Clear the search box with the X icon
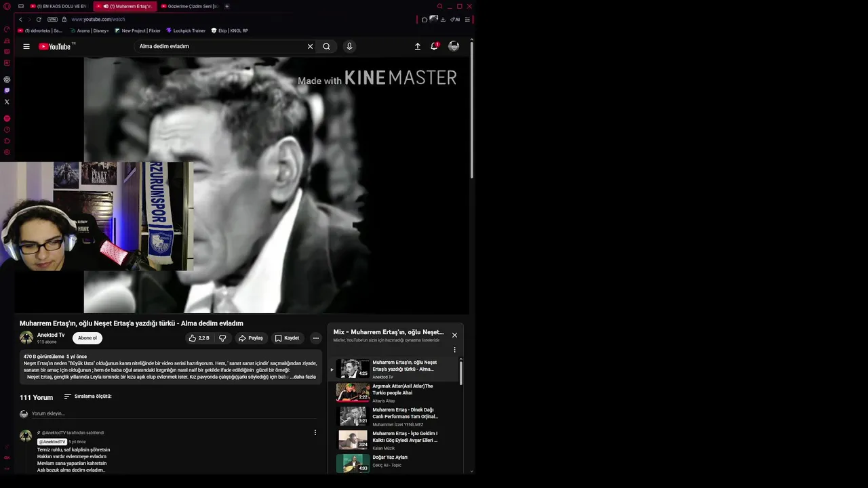Screen dimensions: 868x488 tap(310, 47)
